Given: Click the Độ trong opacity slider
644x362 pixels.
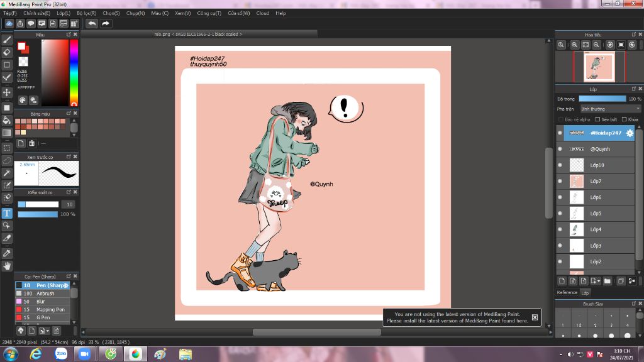Looking at the screenshot, I should pyautogui.click(x=602, y=99).
